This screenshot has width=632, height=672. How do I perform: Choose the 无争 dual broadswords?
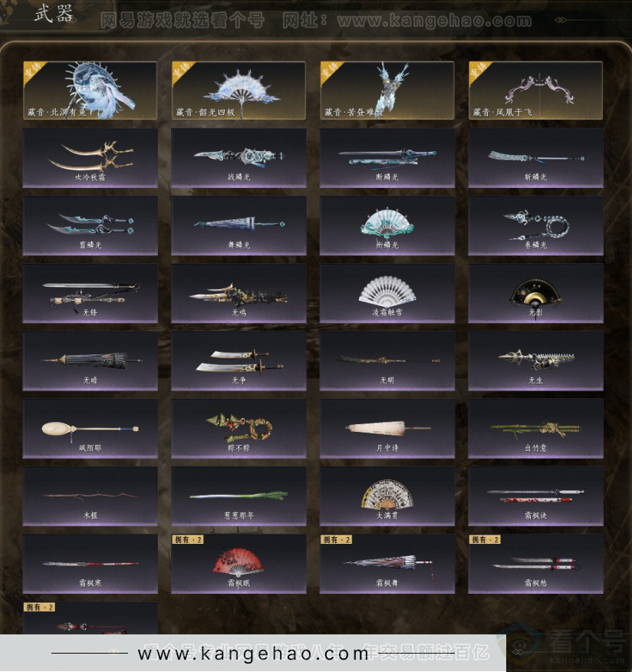point(239,361)
